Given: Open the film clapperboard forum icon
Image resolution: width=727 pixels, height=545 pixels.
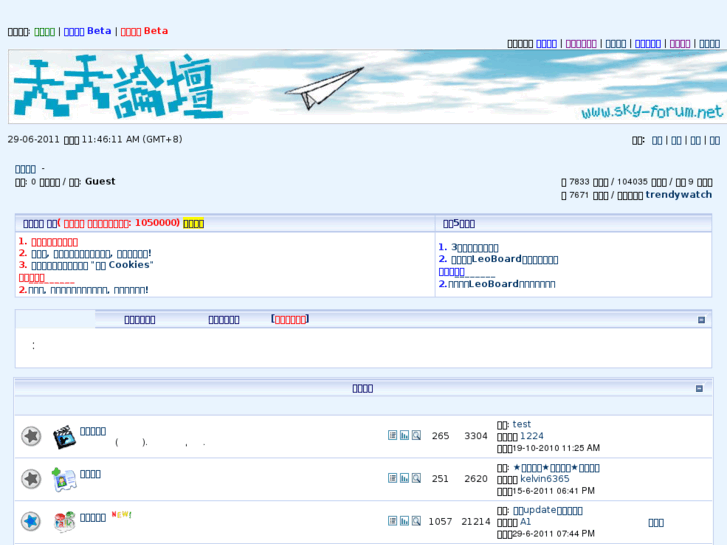Looking at the screenshot, I should tap(64, 436).
